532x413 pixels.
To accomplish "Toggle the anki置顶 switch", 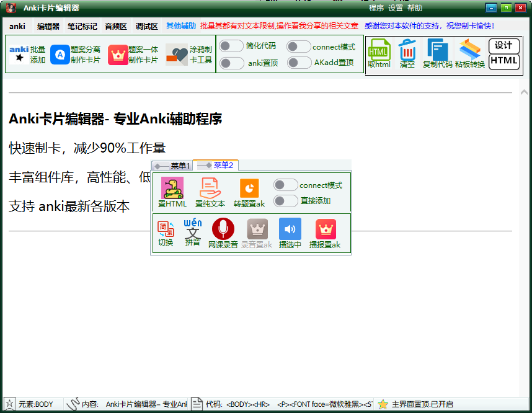I will tap(231, 63).
